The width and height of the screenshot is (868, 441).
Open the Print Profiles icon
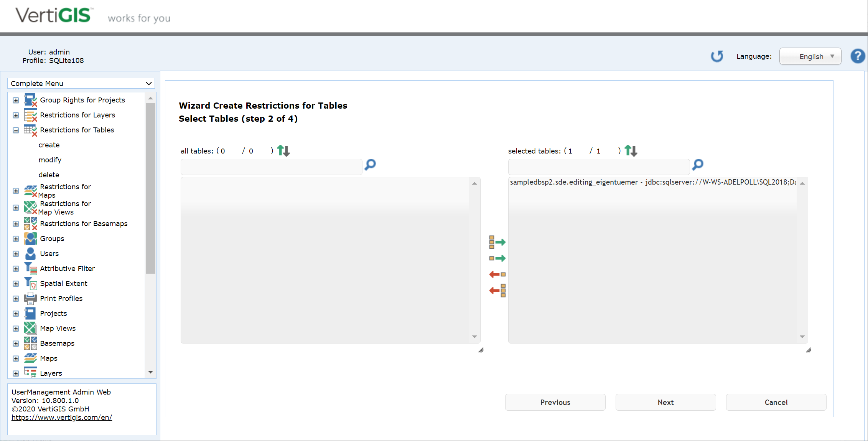pos(31,298)
